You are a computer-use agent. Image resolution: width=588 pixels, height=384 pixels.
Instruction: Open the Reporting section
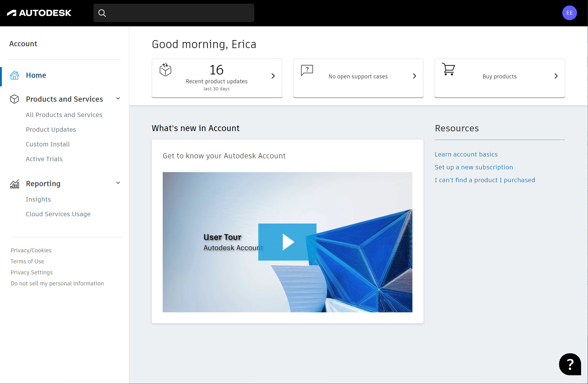43,184
